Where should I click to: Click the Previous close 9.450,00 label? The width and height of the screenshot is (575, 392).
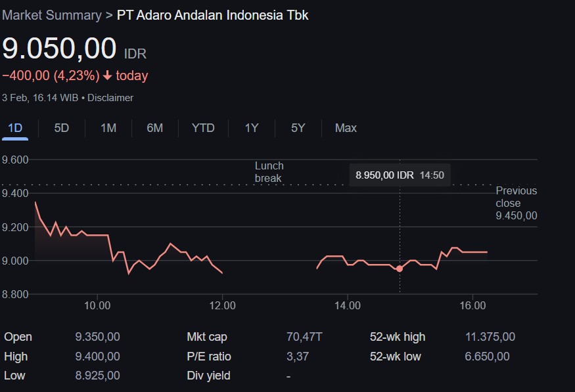point(516,203)
